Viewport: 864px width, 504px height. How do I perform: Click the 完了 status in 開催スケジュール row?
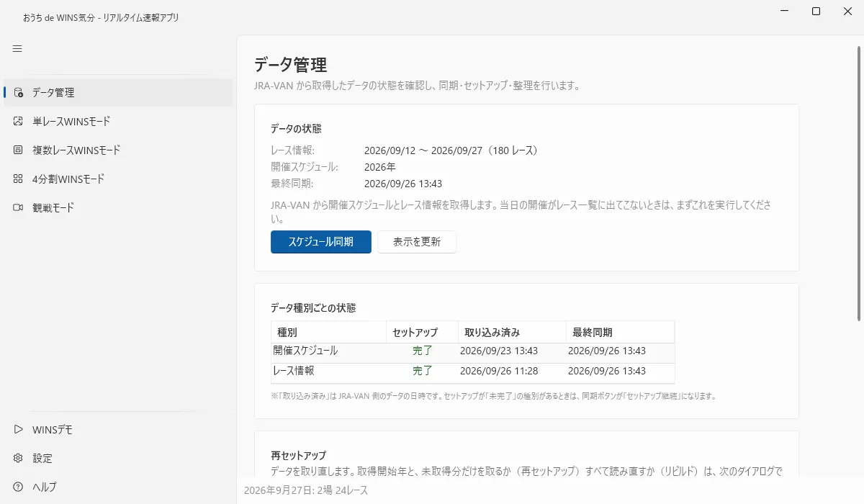pyautogui.click(x=423, y=351)
